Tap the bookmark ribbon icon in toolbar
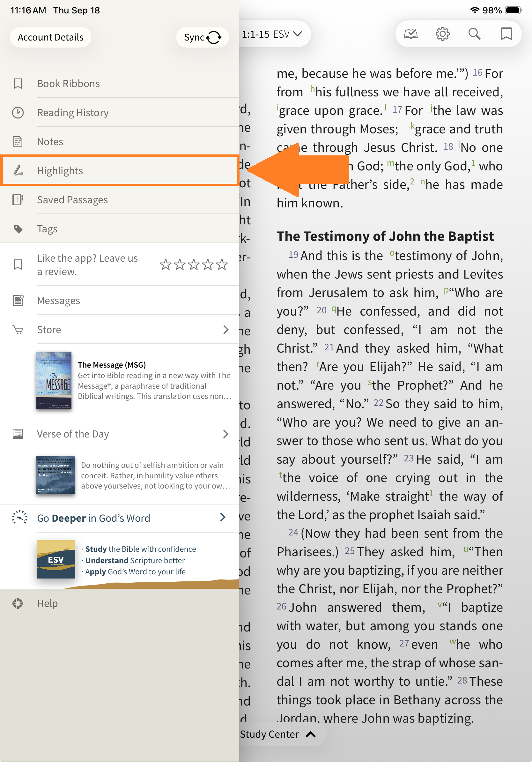This screenshot has width=532, height=762. coord(506,34)
